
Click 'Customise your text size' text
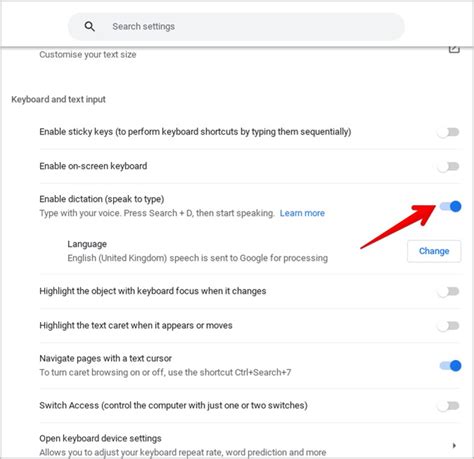click(x=88, y=54)
